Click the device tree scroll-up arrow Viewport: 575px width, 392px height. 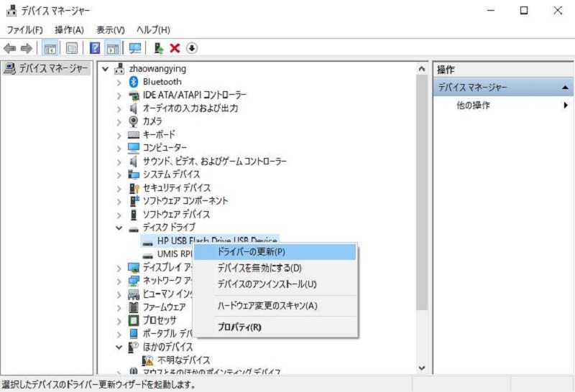[422, 69]
